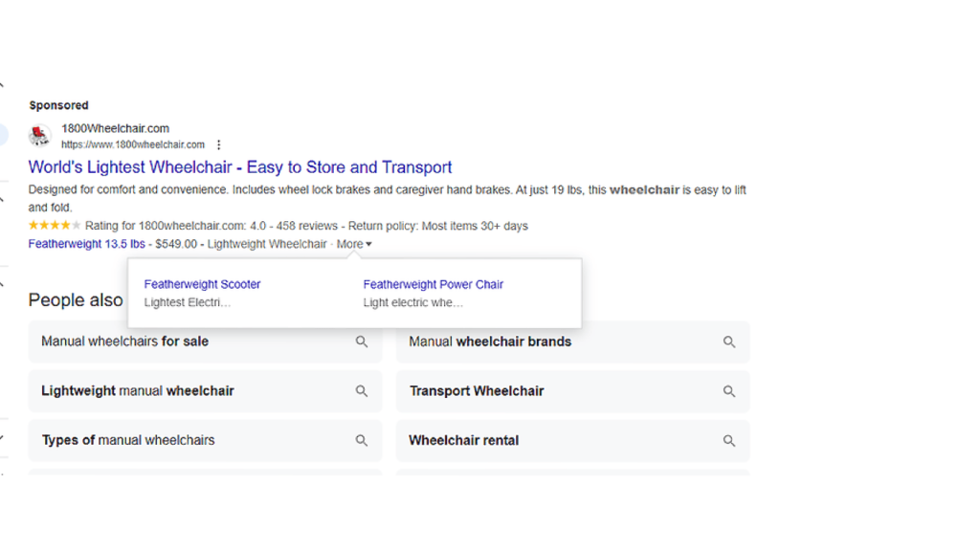980x551 pixels.
Task: Open the three-dot ad options menu
Action: coord(219,143)
